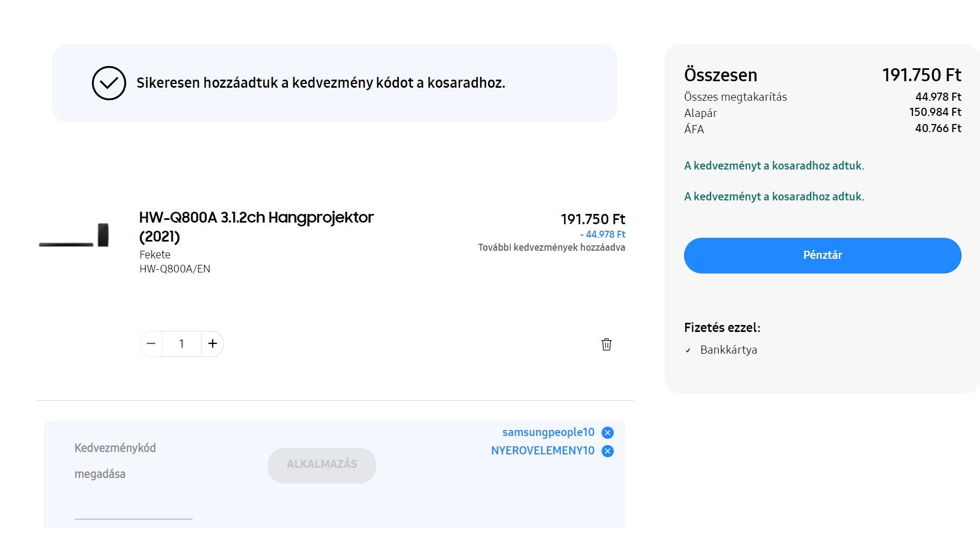The height and width of the screenshot is (534, 980).
Task: Click the success checkmark circle icon
Action: (109, 83)
